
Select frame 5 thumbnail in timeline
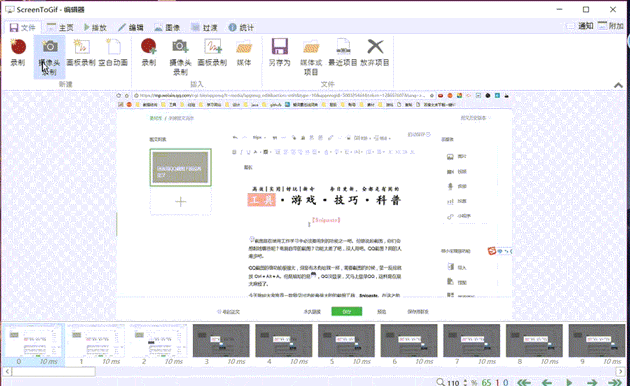[346, 345]
